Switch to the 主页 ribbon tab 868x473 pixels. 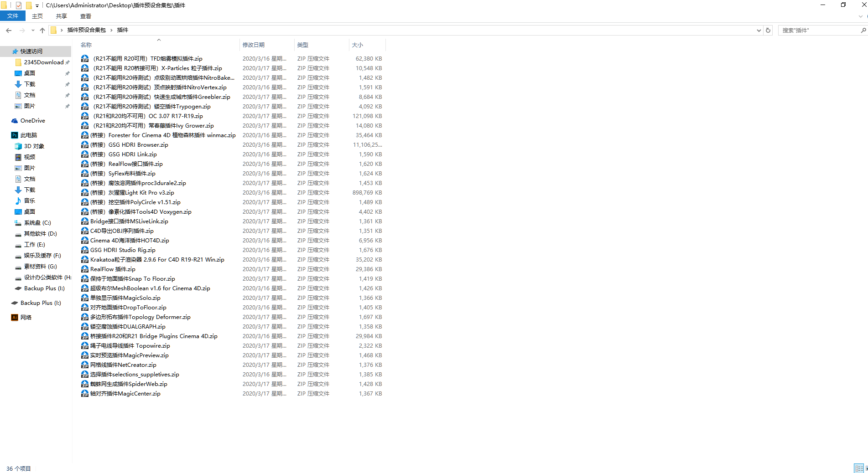point(37,16)
